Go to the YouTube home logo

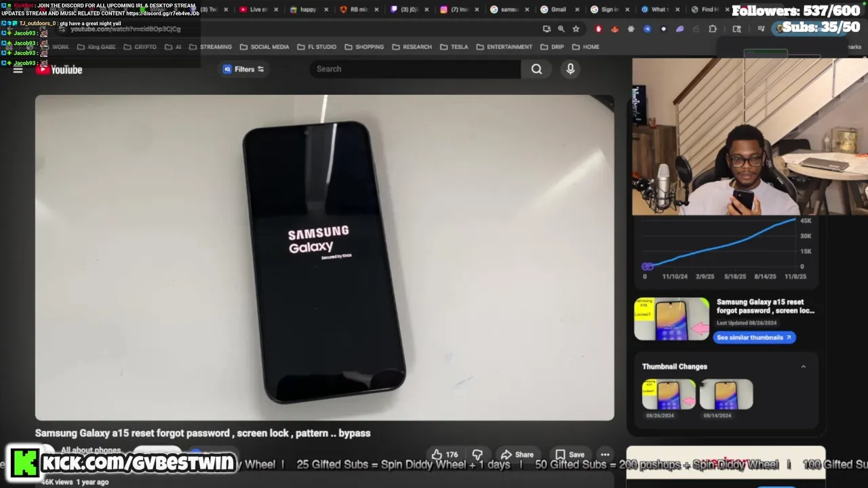click(59, 70)
